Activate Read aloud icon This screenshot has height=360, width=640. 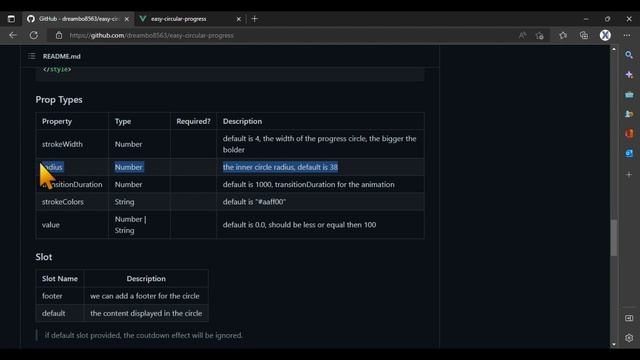pyautogui.click(x=522, y=36)
